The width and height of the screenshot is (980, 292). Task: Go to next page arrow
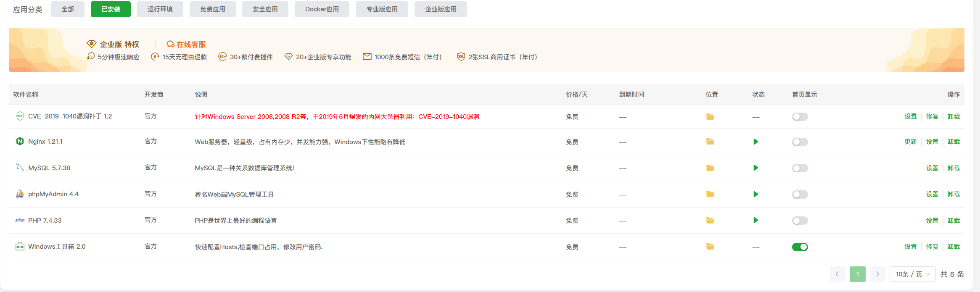point(877,274)
